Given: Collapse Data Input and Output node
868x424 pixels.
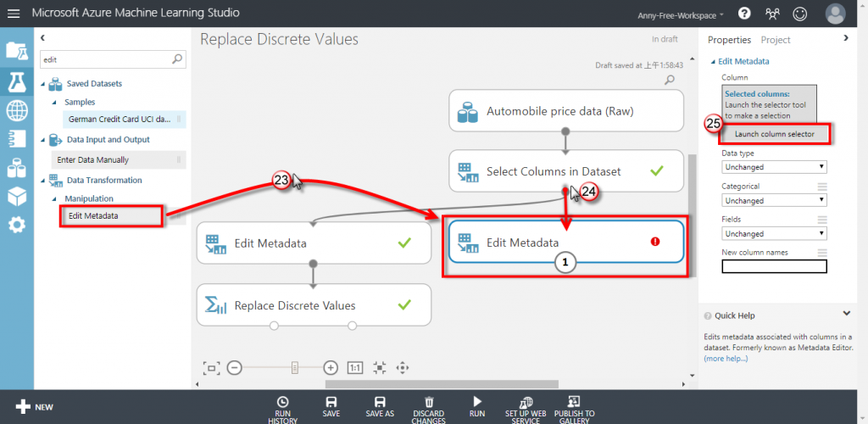Looking at the screenshot, I should [x=43, y=140].
